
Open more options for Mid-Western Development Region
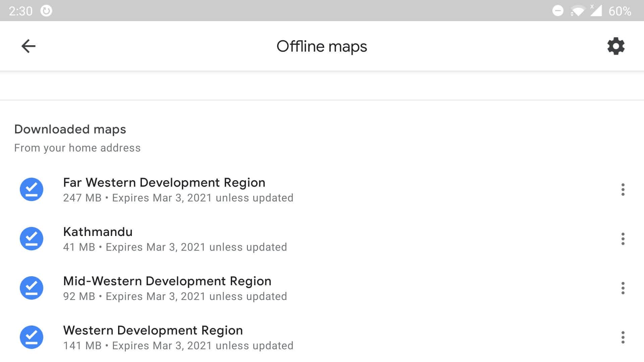click(623, 288)
